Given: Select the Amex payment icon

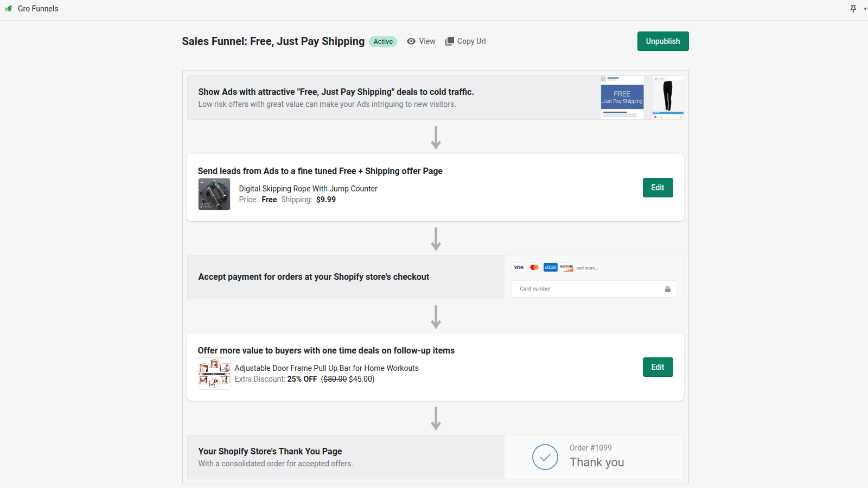Looking at the screenshot, I should click(550, 267).
